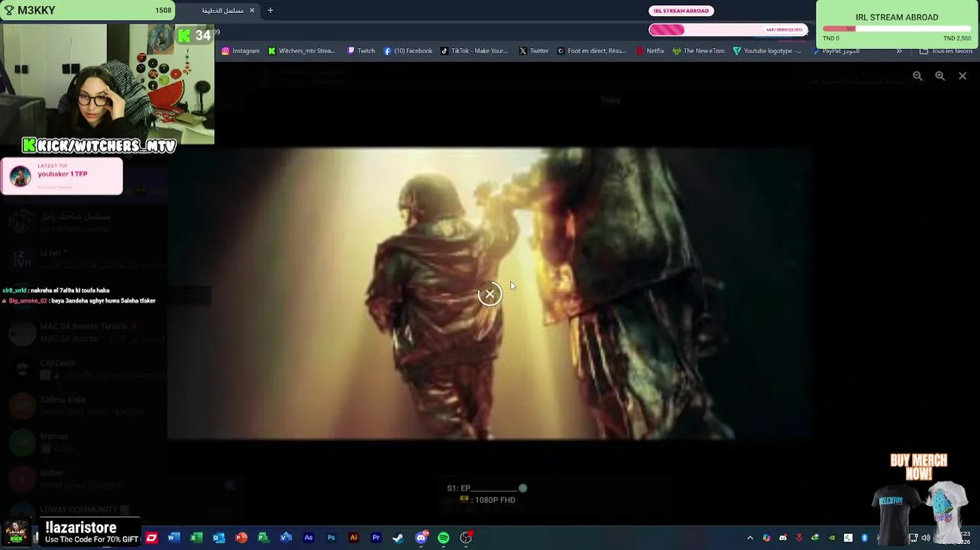Launch After Effects from the taskbar

coord(309,538)
